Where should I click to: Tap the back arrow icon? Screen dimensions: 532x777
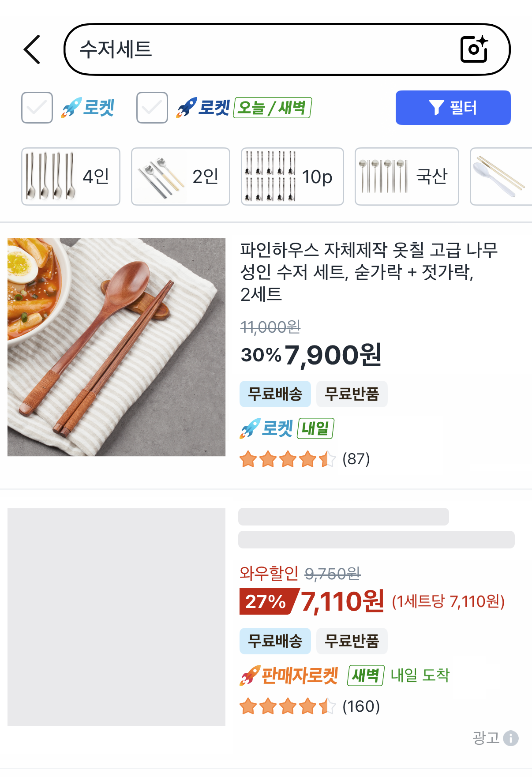32,49
